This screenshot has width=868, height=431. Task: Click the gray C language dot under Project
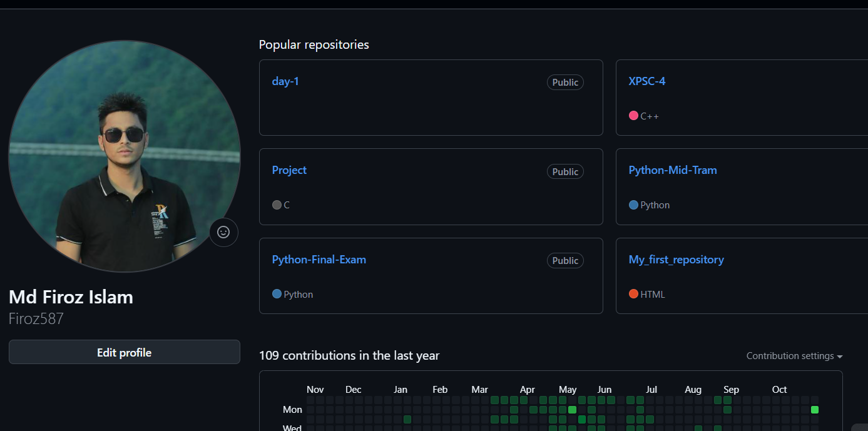point(275,205)
